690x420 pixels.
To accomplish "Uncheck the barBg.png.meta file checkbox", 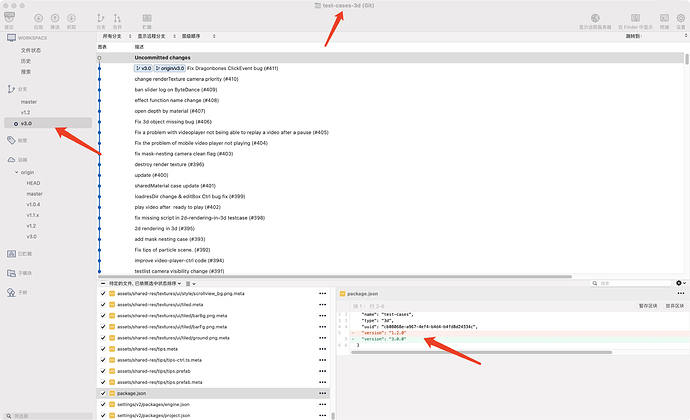I will pyautogui.click(x=103, y=316).
